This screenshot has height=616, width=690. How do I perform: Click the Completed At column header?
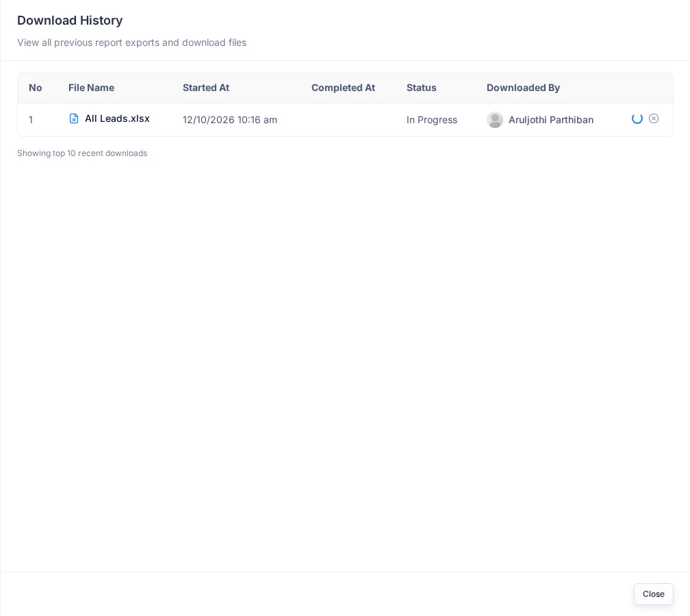click(x=343, y=88)
